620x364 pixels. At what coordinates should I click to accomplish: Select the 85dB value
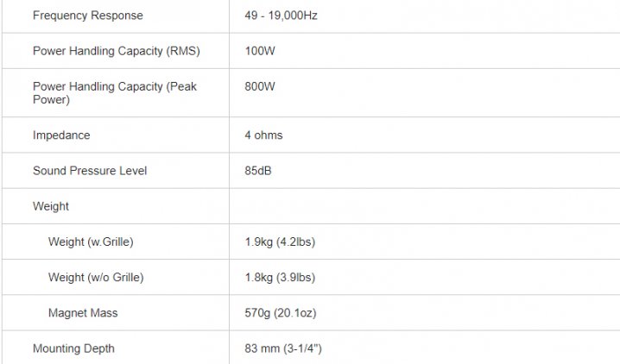pyautogui.click(x=258, y=171)
